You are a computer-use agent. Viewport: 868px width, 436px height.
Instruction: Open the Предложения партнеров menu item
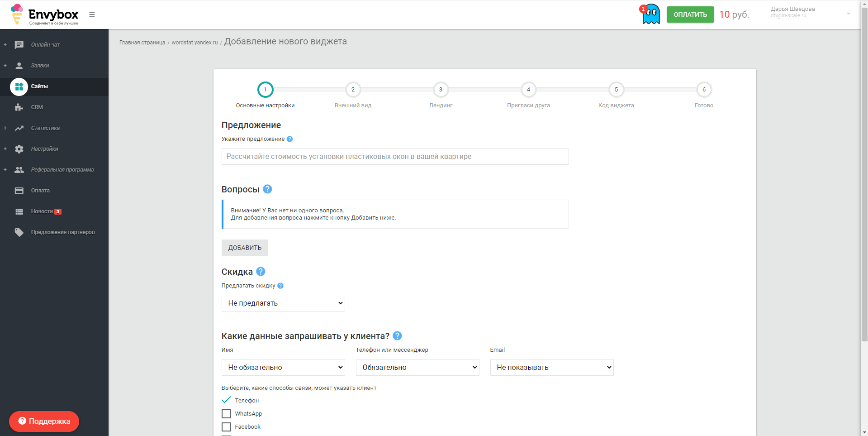click(63, 232)
